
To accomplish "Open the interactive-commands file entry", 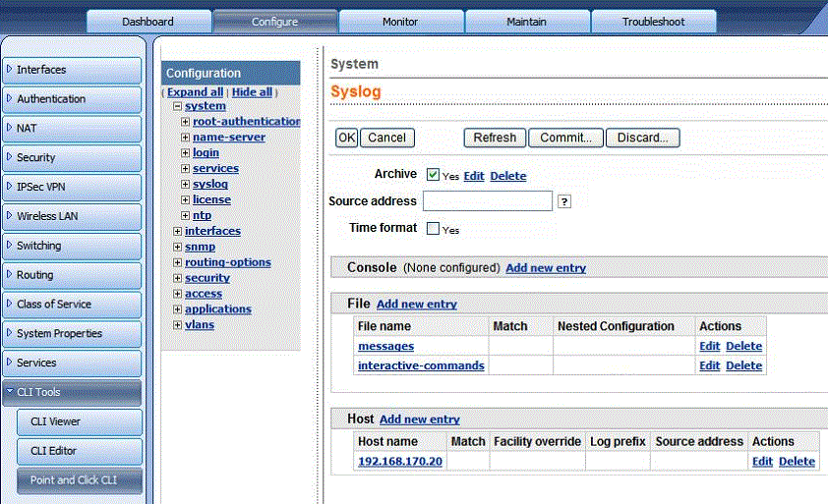I will coord(421,365).
